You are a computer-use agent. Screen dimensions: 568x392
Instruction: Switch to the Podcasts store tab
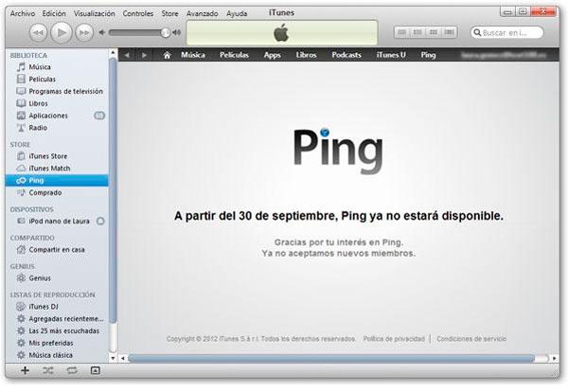click(x=346, y=56)
